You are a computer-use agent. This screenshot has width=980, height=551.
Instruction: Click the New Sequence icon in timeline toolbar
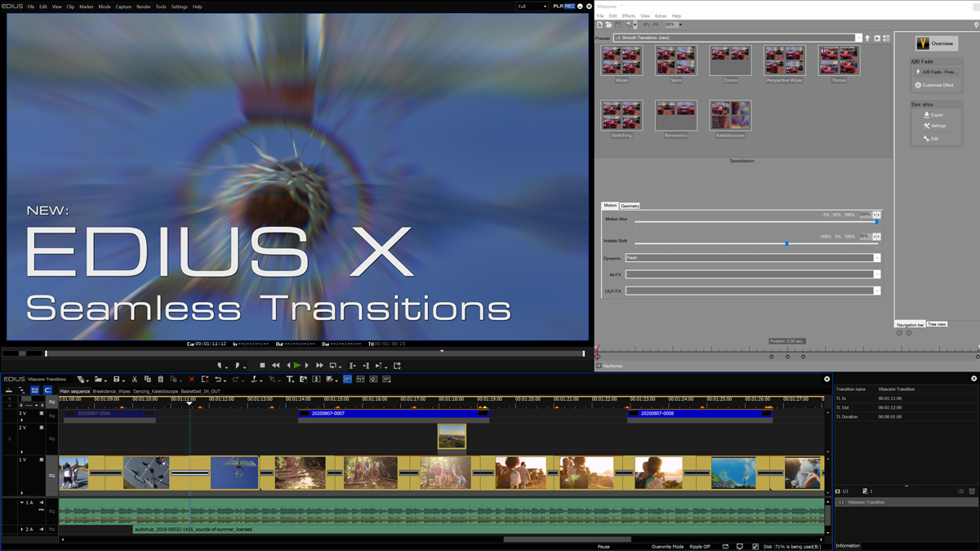tap(80, 379)
